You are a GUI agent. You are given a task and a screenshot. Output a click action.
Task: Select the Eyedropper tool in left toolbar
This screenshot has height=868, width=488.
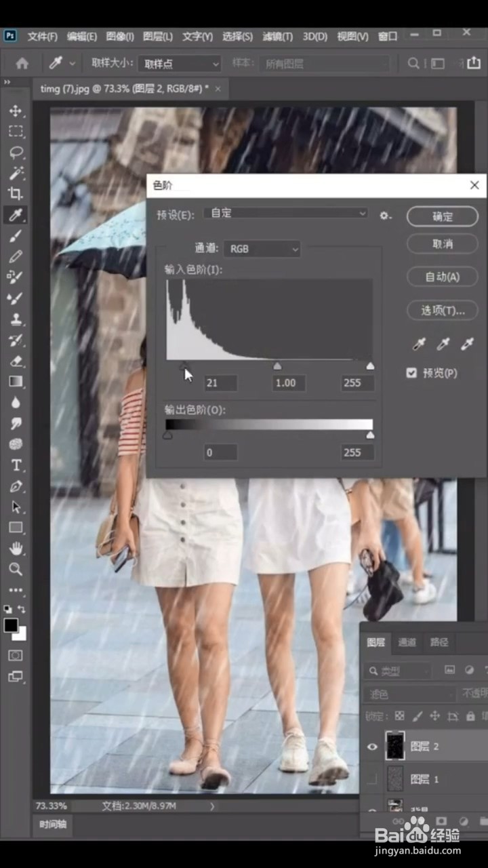click(x=16, y=215)
